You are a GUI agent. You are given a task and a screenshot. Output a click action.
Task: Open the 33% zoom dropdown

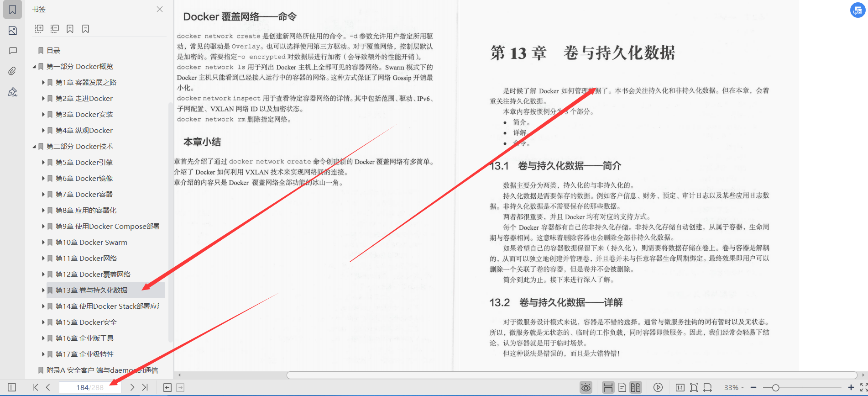[734, 387]
